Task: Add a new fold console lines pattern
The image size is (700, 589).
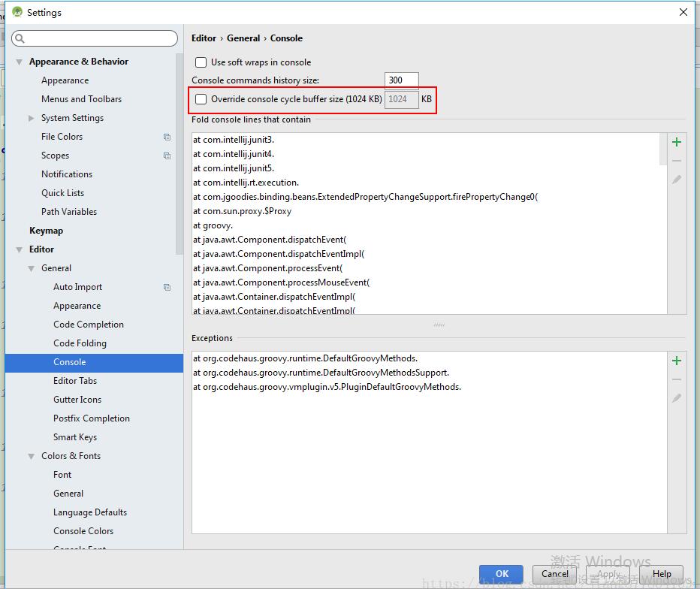Action: 676,142
